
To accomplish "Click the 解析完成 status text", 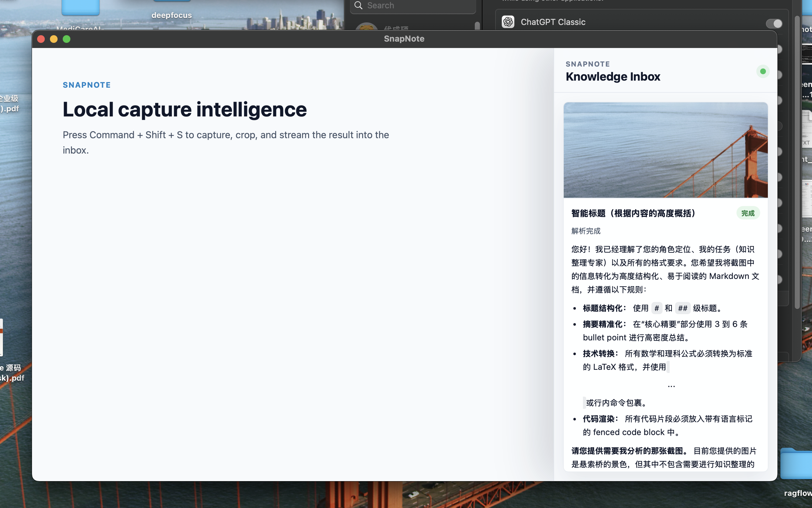I will tap(585, 231).
